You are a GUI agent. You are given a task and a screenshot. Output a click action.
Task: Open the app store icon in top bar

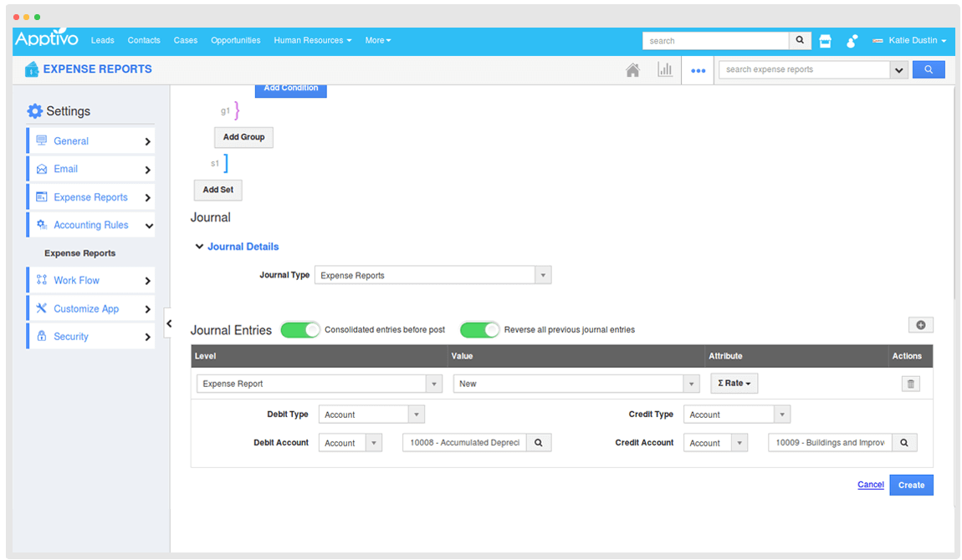(825, 40)
